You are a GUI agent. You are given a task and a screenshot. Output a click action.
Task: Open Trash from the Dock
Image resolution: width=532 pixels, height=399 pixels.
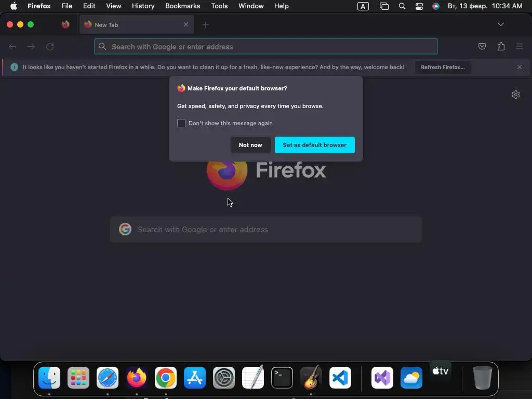point(482,378)
